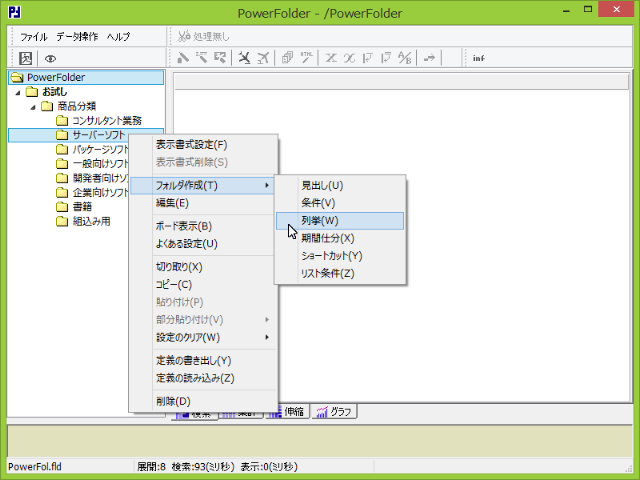
Task: Expand 設定のクリア(W) submenu
Action: [x=203, y=338]
